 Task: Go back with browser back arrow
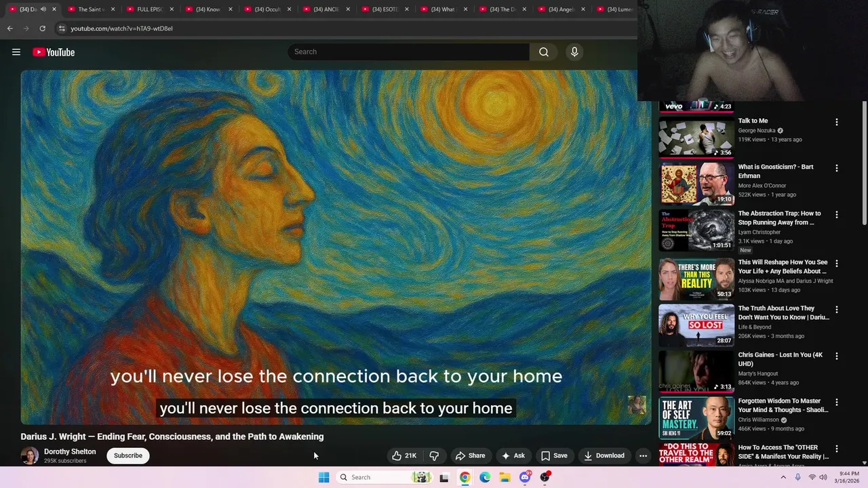(x=9, y=28)
